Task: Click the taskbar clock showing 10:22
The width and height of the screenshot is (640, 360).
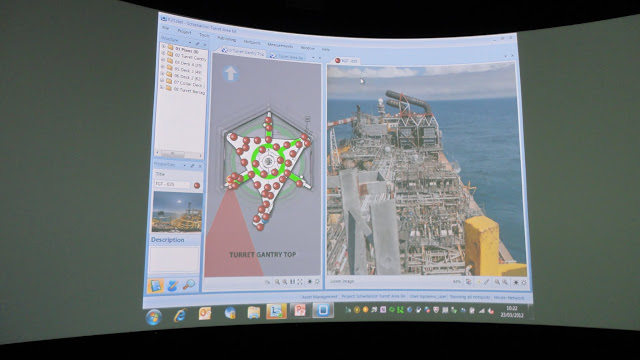Action: [x=512, y=312]
